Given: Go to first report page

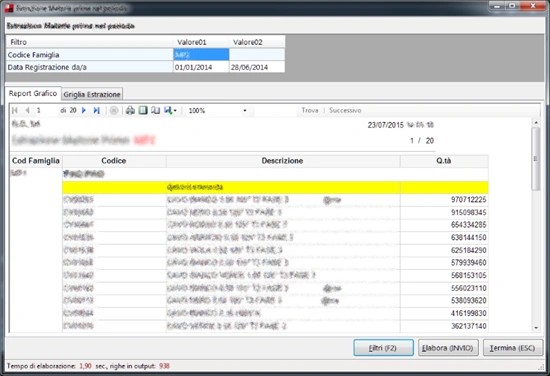Looking at the screenshot, I should point(15,110).
